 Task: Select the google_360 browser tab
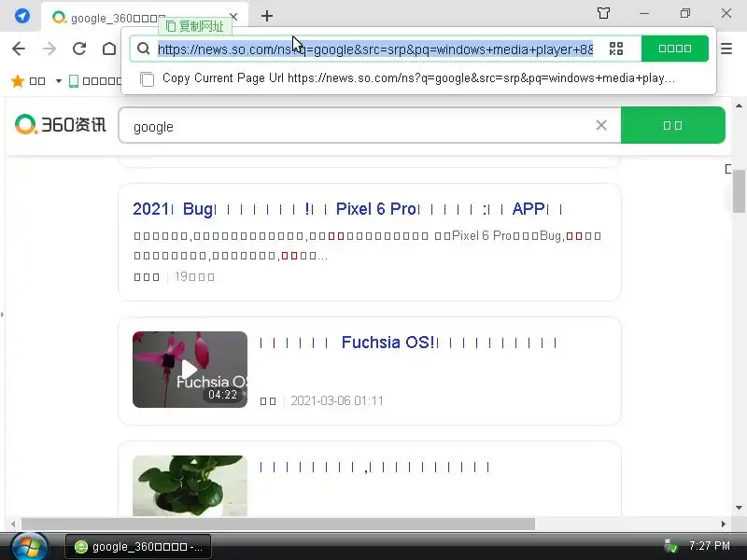(145, 17)
